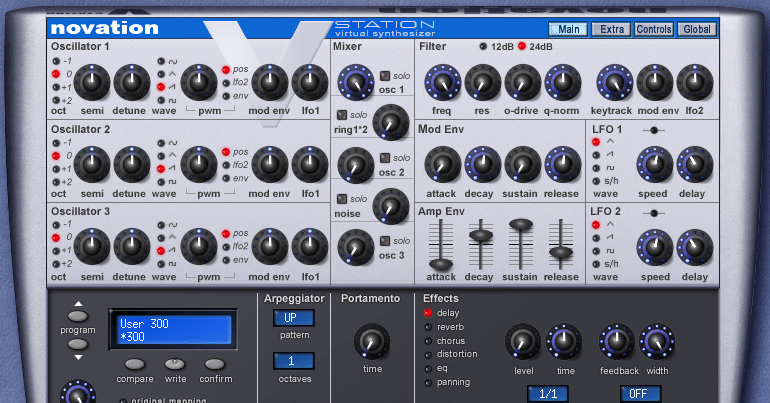
Task: Click LFO 2 delay knob
Action: click(x=695, y=247)
